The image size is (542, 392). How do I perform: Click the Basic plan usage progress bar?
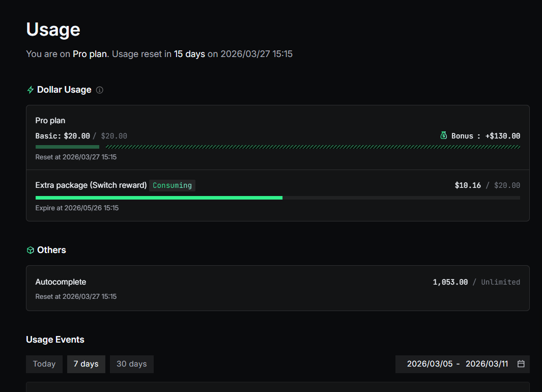67,147
